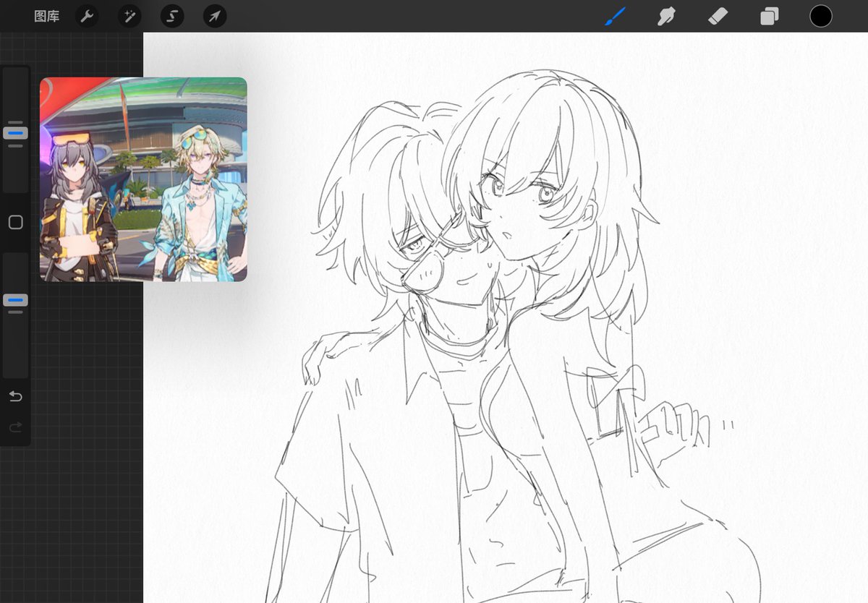Screen dimensions: 868x603
Task: Open the Adjustments magic wand menu
Action: (x=129, y=16)
